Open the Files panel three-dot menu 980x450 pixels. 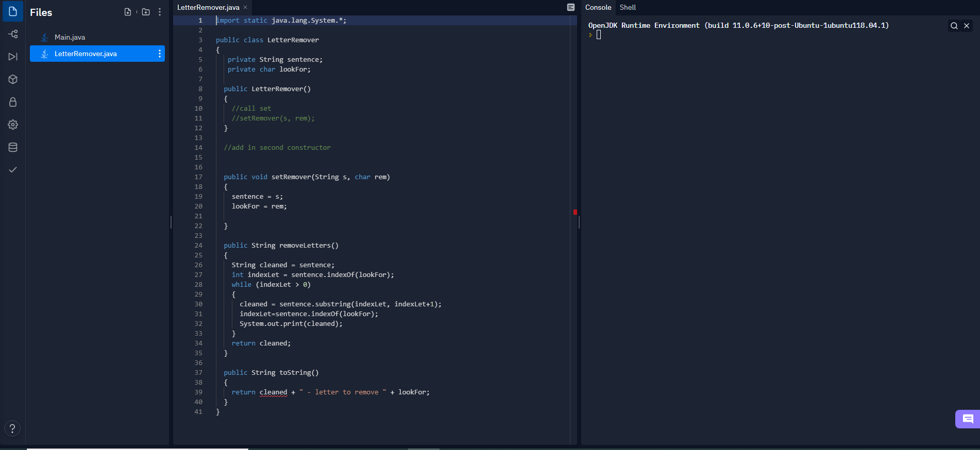[x=160, y=12]
